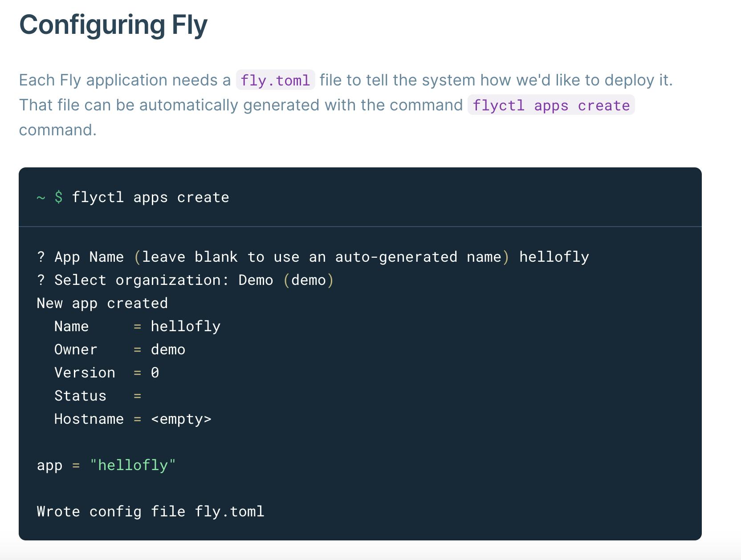Click the "Wrote config file fly.toml" line
Viewport: 741px width, 560px height.
[151, 511]
